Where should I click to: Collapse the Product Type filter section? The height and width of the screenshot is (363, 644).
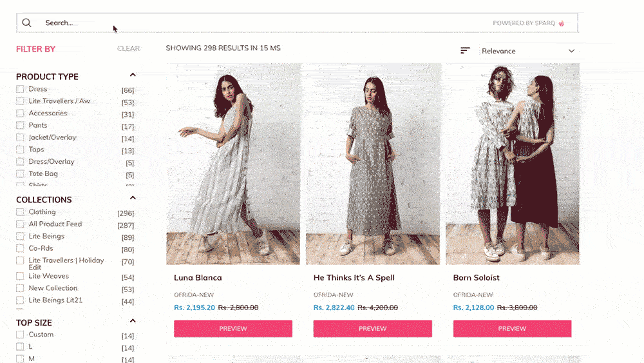133,75
